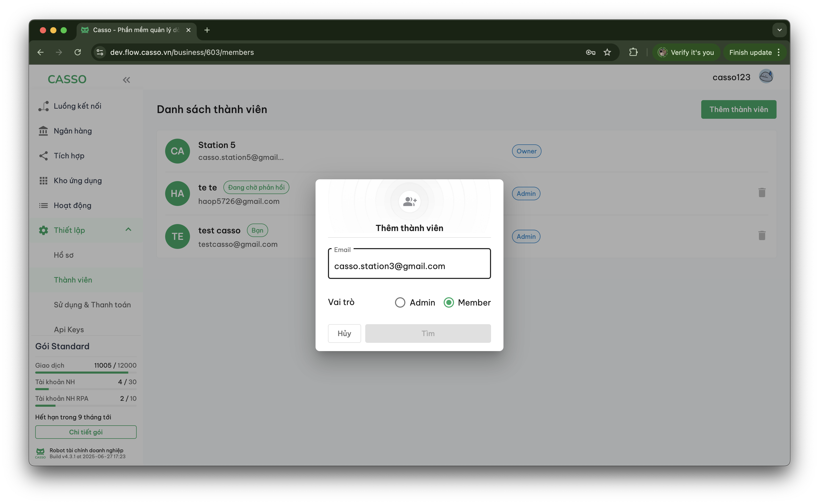Collapse the Thiết lập settings section
The height and width of the screenshot is (504, 819).
pyautogui.click(x=128, y=230)
